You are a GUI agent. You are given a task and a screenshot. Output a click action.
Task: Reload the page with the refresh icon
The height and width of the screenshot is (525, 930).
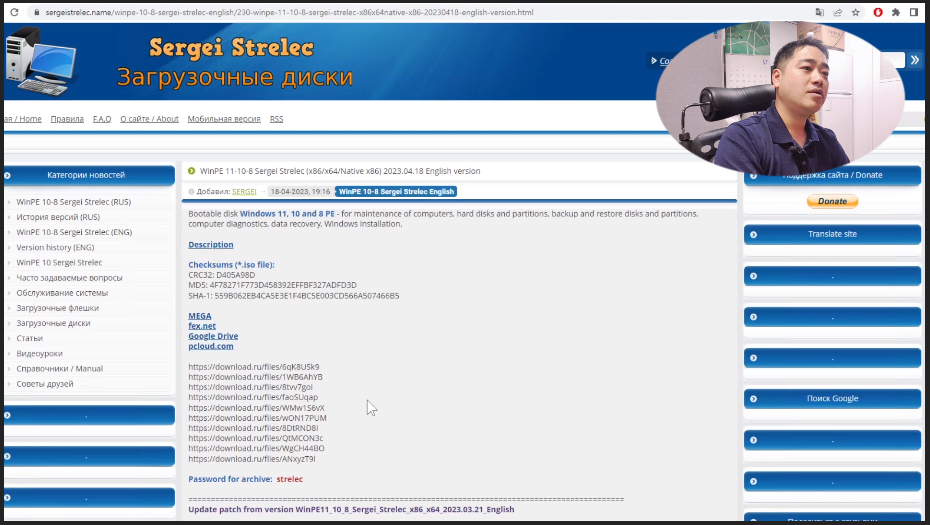point(14,12)
